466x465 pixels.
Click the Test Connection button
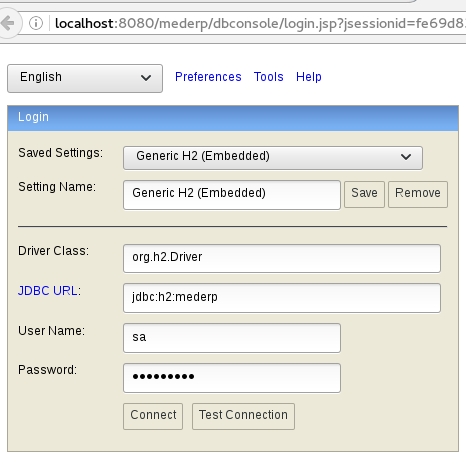pos(243,416)
